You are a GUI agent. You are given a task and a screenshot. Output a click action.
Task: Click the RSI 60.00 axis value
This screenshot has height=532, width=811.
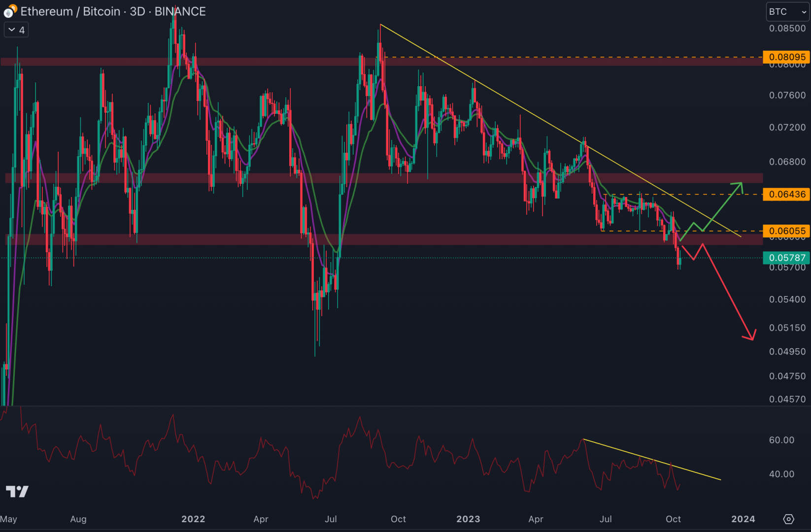coord(781,440)
